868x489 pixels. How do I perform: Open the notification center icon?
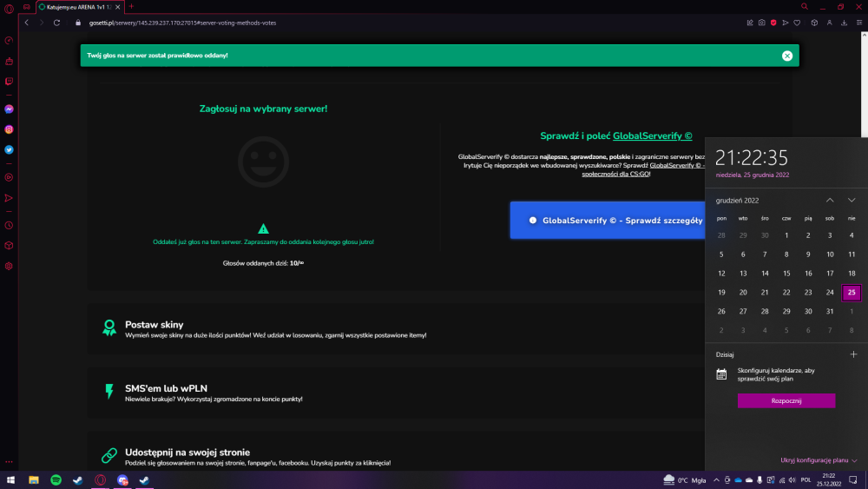(x=853, y=480)
